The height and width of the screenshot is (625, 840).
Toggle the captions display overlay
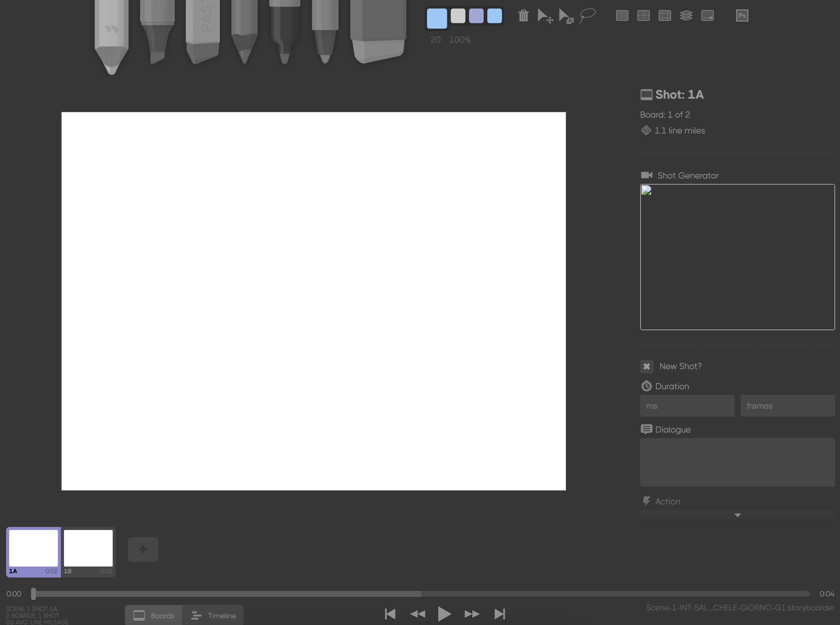pos(707,16)
